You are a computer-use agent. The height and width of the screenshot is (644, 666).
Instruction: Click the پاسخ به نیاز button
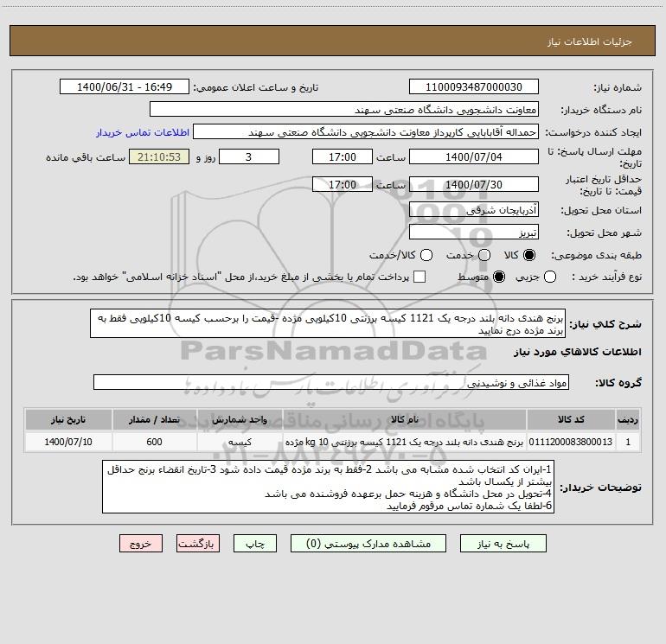[503, 544]
